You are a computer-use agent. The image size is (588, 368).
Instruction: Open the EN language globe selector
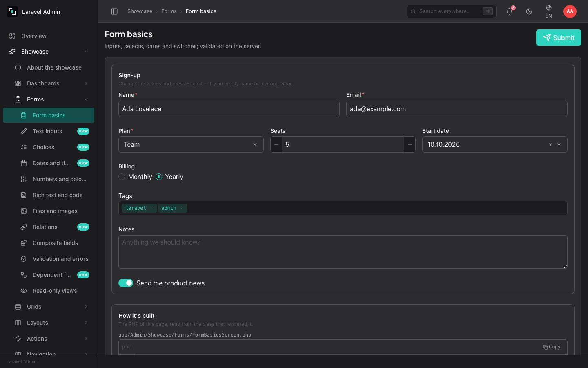(549, 11)
